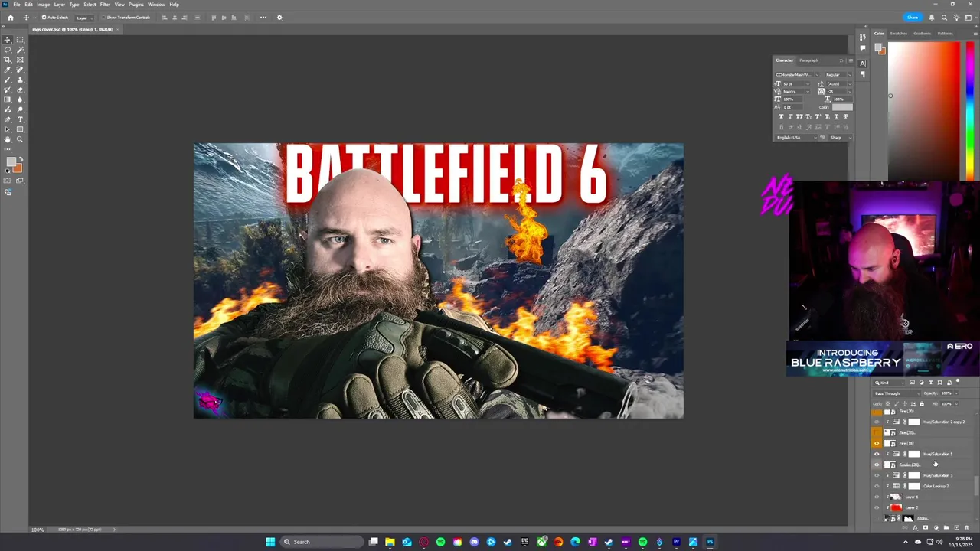Viewport: 980px width, 551px height.
Task: Hide the Hue/Saturation 5 layer
Action: (x=877, y=454)
